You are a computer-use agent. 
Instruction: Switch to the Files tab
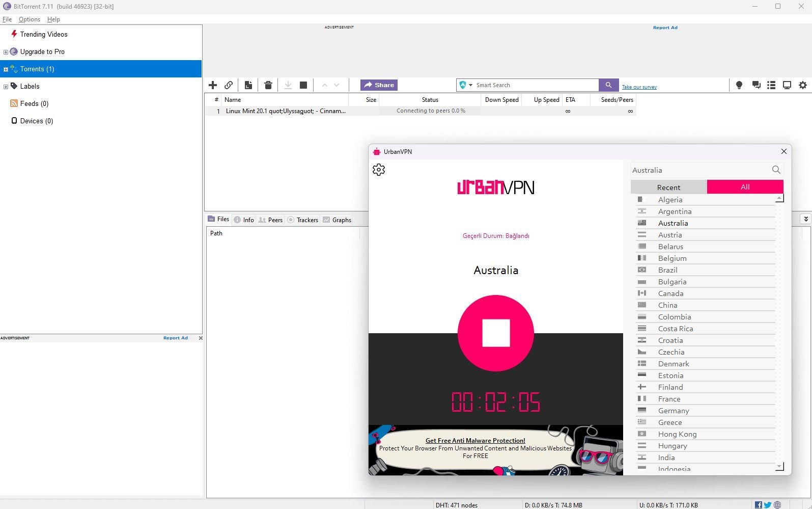pyautogui.click(x=219, y=219)
